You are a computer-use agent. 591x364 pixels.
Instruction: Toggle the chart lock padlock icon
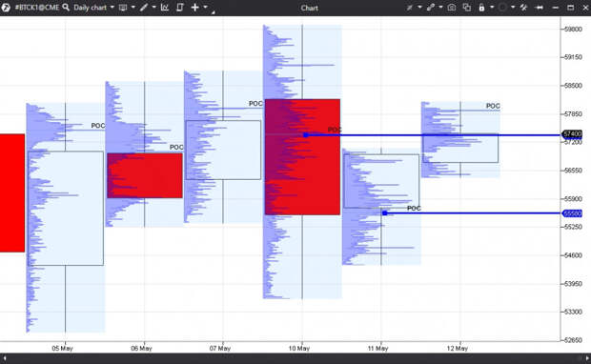(x=481, y=8)
